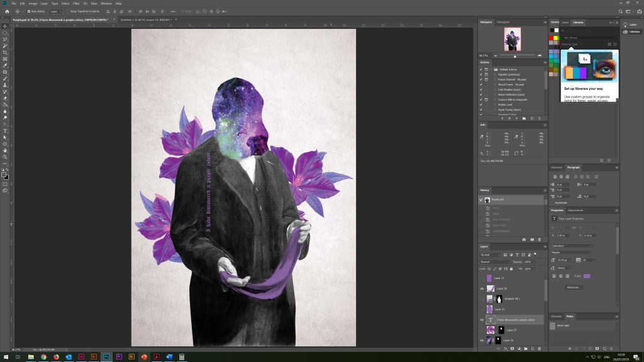Screen dimensions: 644x362
Task: Click the purple text Color swatch in Properties
Action: 587,276
